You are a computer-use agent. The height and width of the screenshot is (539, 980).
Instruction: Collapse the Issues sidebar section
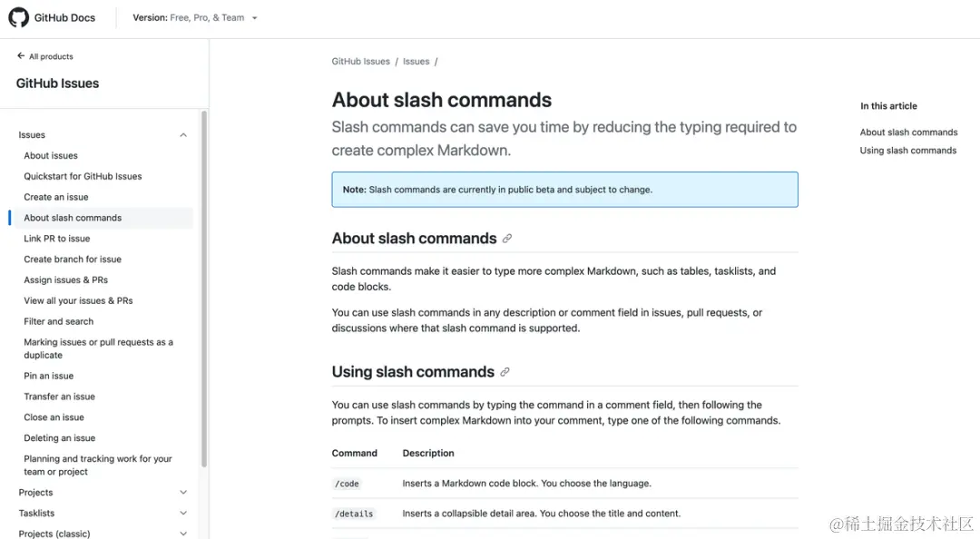(x=183, y=135)
